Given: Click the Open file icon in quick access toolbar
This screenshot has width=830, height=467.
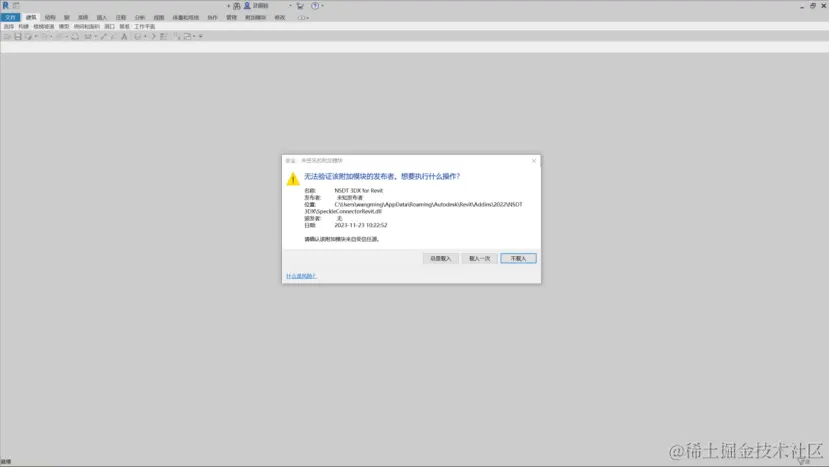Looking at the screenshot, I should (x=7, y=37).
